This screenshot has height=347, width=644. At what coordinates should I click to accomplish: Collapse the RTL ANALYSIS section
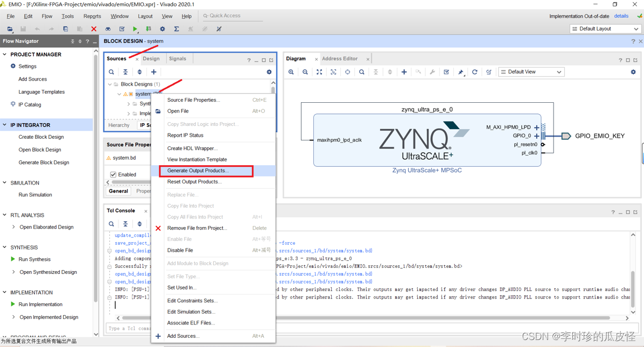click(4, 215)
